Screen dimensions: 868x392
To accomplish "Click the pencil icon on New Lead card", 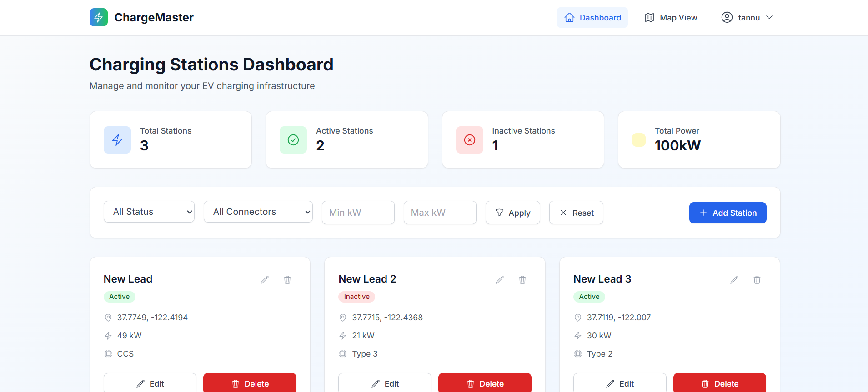I will coord(265,280).
